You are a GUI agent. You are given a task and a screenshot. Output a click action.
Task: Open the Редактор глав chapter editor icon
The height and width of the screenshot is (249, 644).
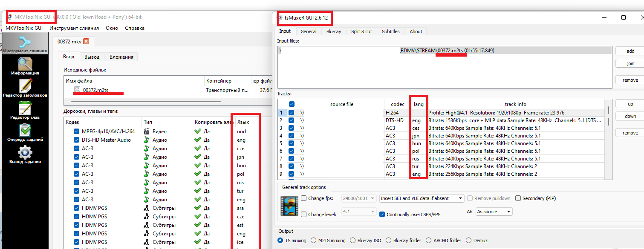(x=25, y=109)
